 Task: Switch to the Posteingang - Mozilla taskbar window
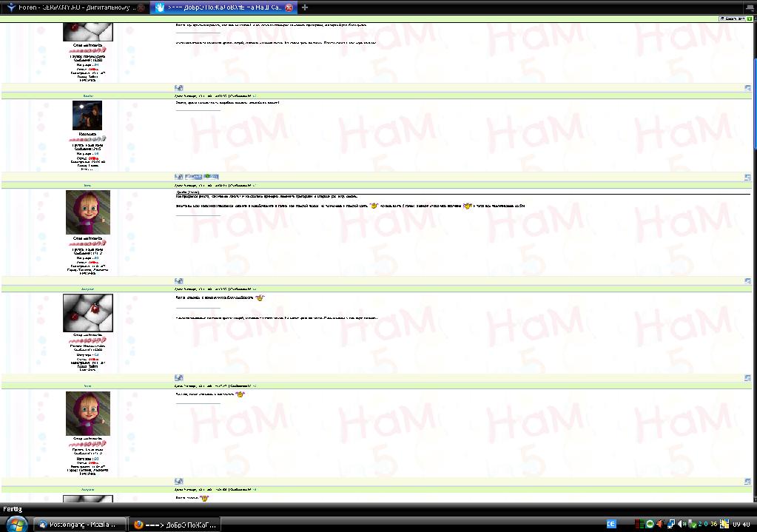[81, 524]
